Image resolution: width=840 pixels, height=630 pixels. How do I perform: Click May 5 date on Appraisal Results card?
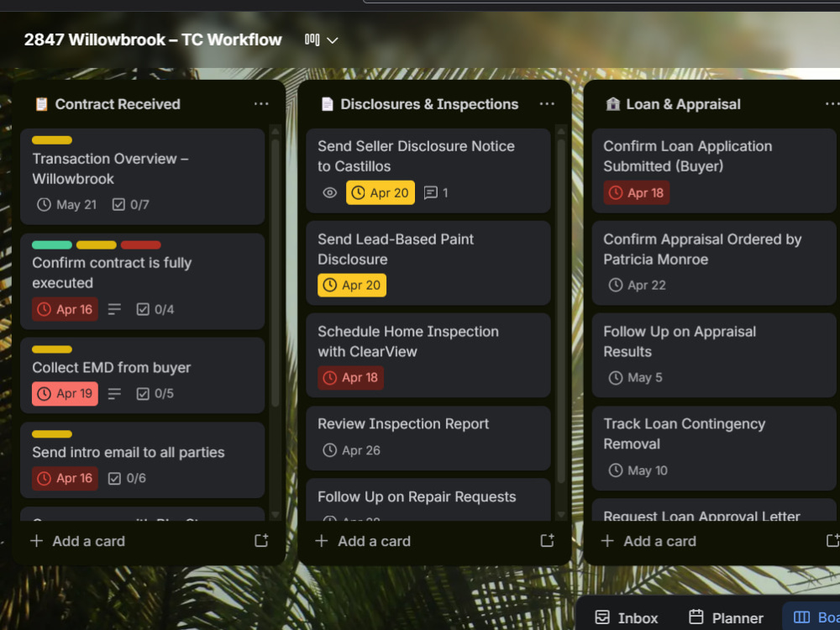[636, 378]
